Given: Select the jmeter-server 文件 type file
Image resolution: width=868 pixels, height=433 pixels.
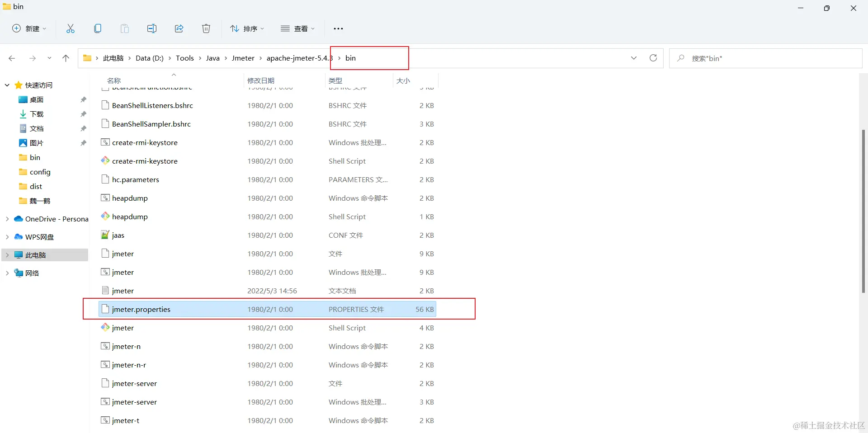Looking at the screenshot, I should (268, 383).
